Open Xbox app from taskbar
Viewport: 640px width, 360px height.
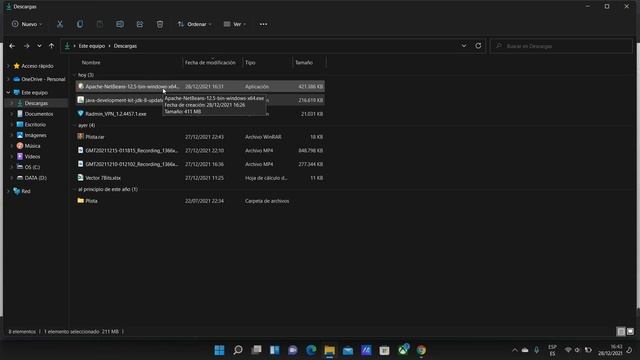click(x=403, y=350)
